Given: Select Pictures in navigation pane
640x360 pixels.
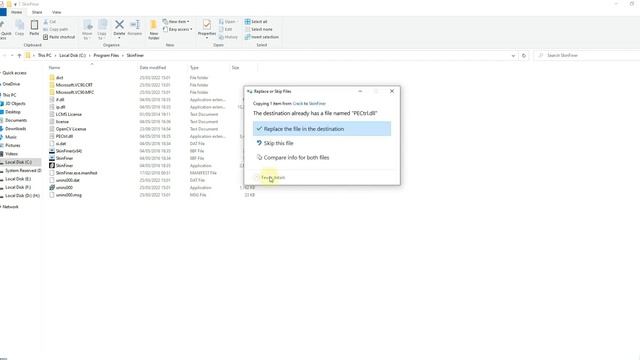Looking at the screenshot, I should tap(12, 145).
